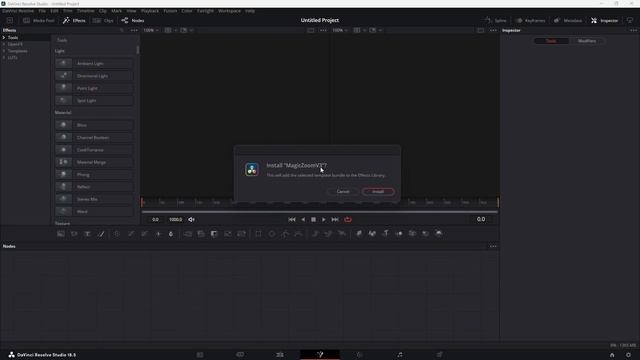Click the effects search magnifier icon

pos(122,30)
